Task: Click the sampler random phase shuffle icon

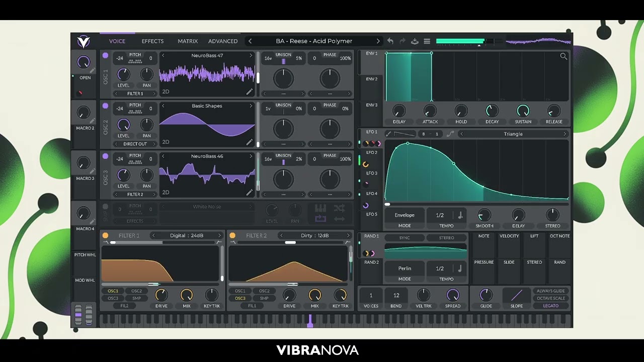Action: pyautogui.click(x=339, y=208)
